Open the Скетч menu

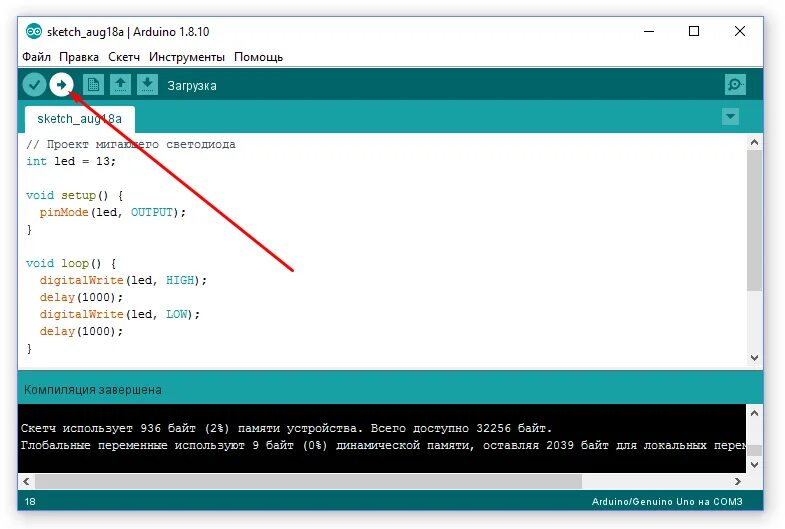[124, 57]
